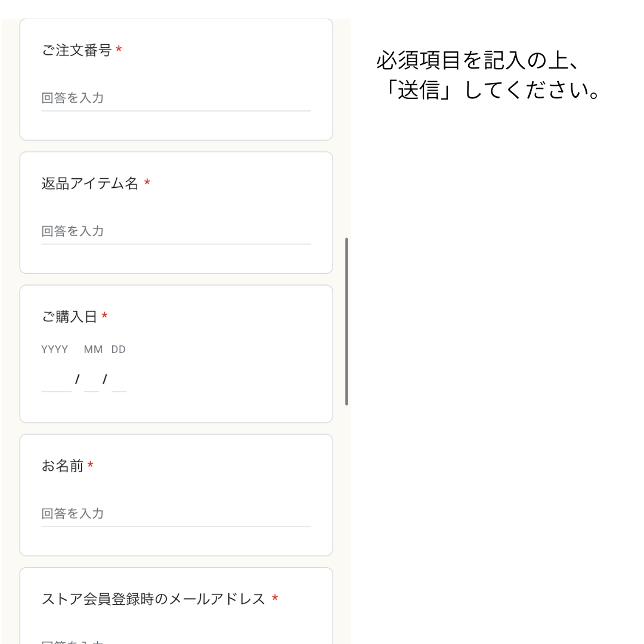Image resolution: width=644 pixels, height=644 pixels.
Task: Click the ご注文番号 answer input field
Action: (175, 98)
